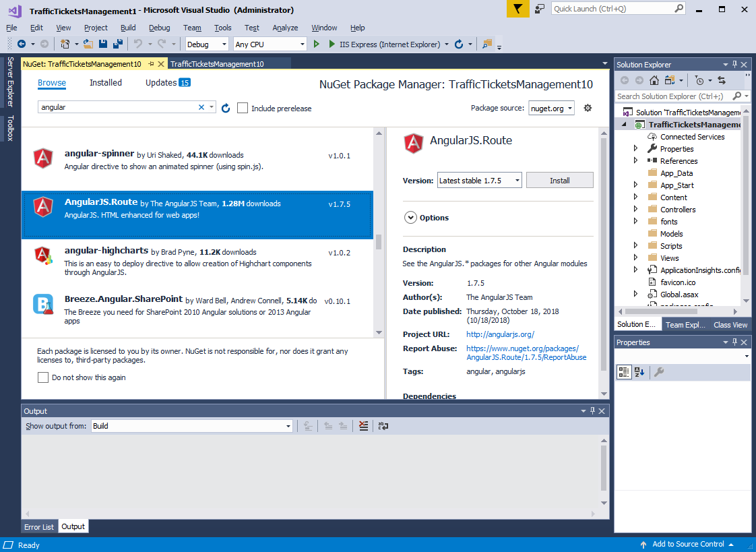Enable Include prerelease checkbox
The height and width of the screenshot is (552, 756).
pos(243,108)
